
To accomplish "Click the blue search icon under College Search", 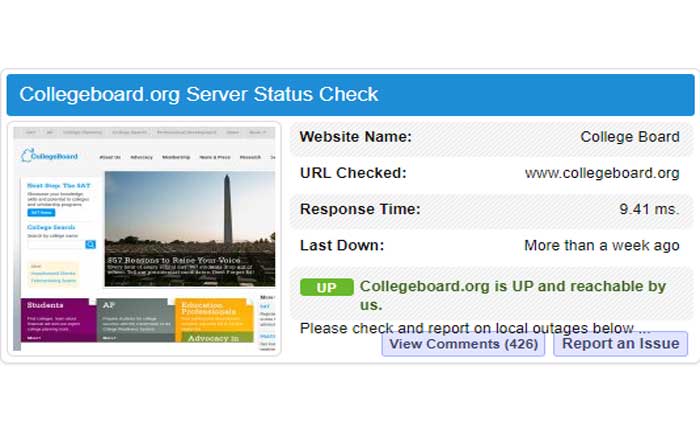I will pos(90,244).
